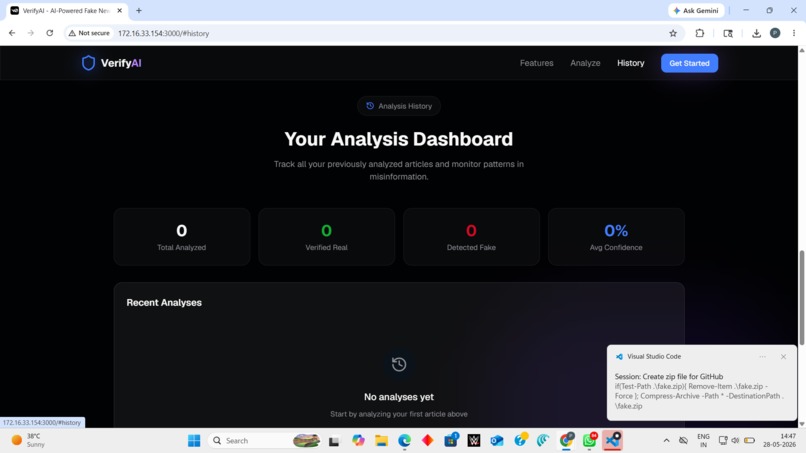Click the Recent Analyses heading
Viewport: 806px width, 453px height.
tap(164, 302)
